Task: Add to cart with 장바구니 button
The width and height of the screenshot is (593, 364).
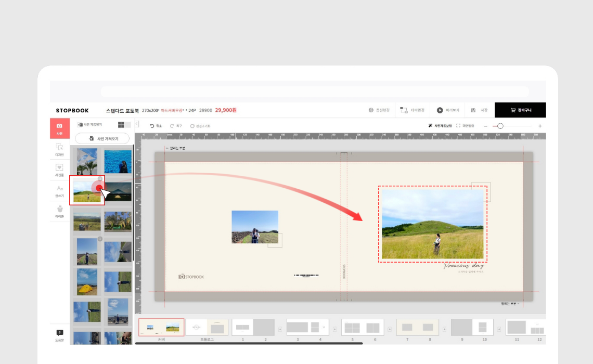Action: pyautogui.click(x=520, y=110)
